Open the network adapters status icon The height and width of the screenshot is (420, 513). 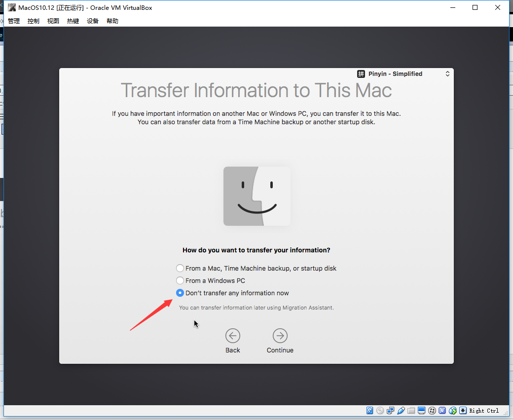click(x=390, y=411)
